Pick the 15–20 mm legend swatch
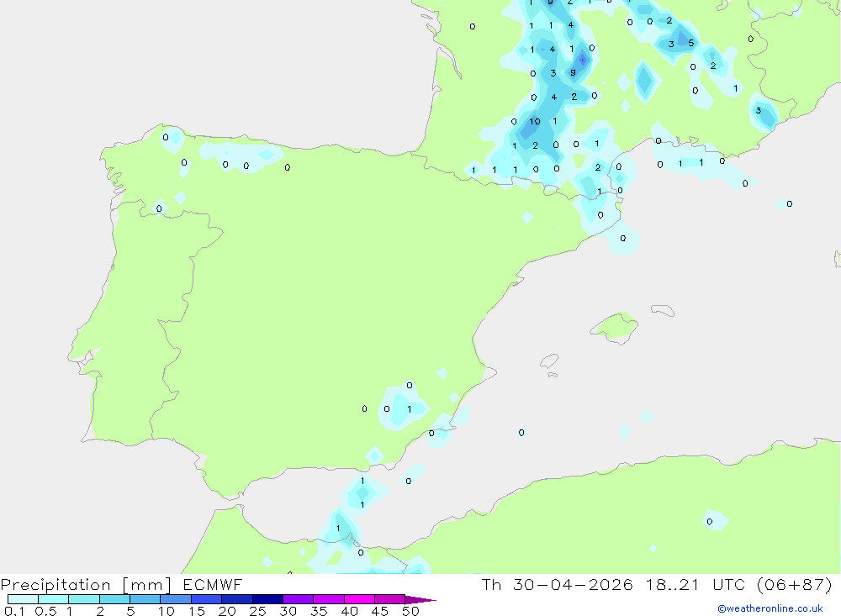 click(x=207, y=599)
